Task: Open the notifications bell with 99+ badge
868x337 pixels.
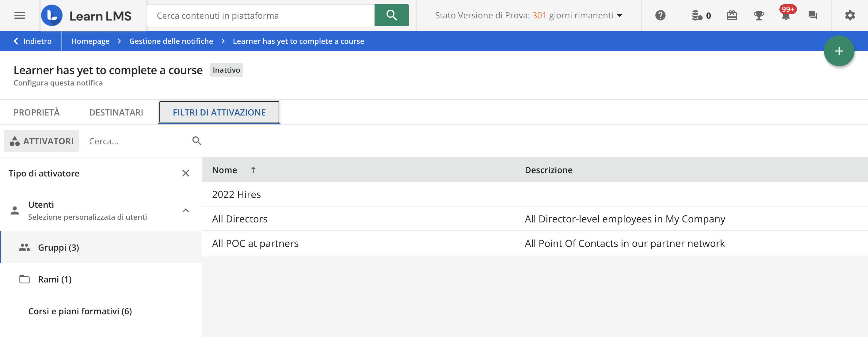Action: [786, 15]
